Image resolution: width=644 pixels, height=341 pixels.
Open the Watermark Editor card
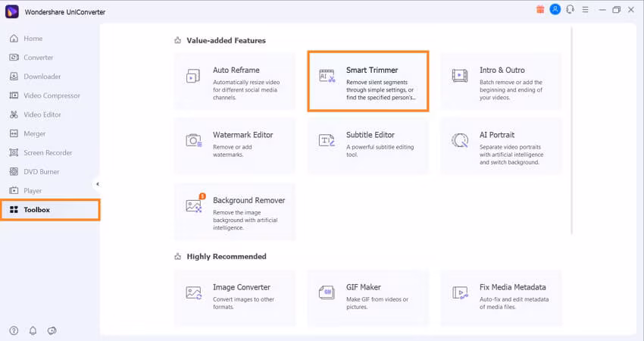tap(235, 145)
